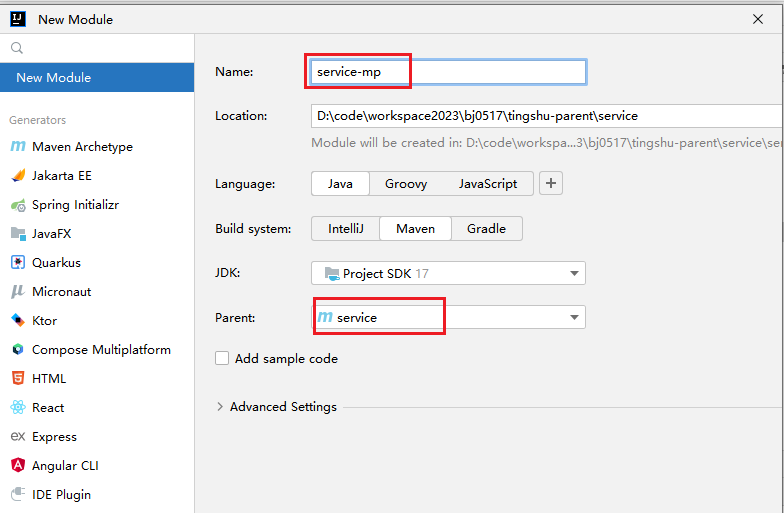Click the Location path field
This screenshot has height=513, width=784.
click(547, 116)
